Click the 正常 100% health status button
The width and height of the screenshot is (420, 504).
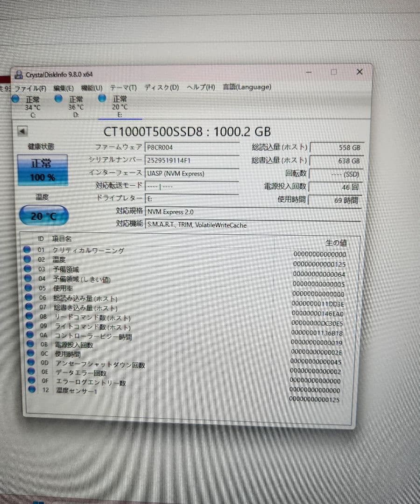[x=42, y=170]
